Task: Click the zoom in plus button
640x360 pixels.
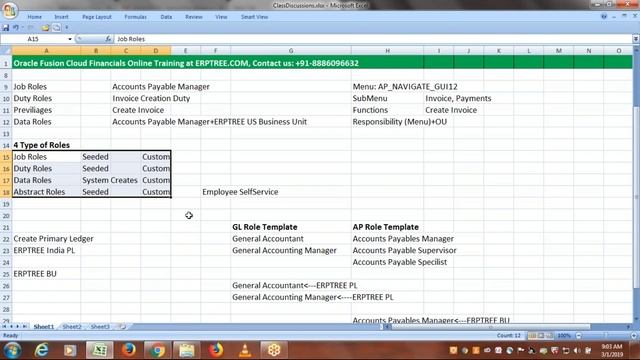Action: (634, 336)
